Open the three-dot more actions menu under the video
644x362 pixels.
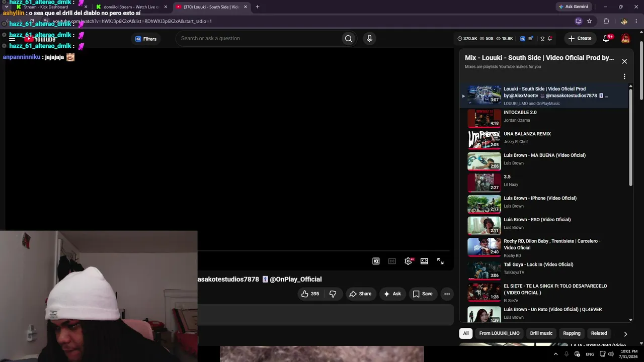pyautogui.click(x=447, y=294)
